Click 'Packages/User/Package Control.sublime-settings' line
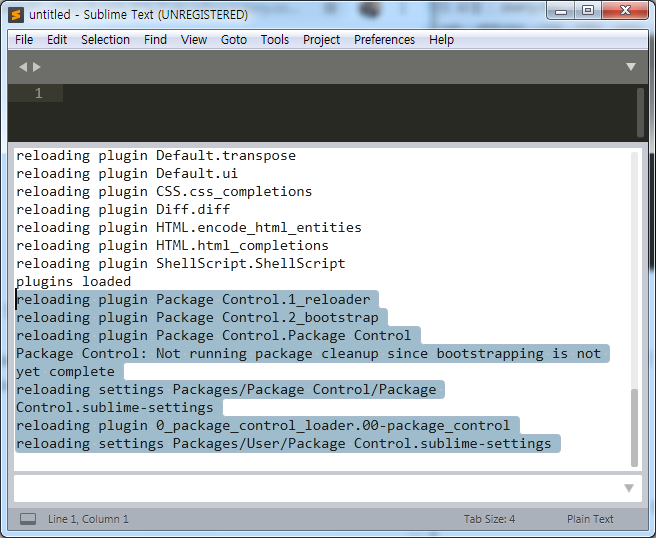Image resolution: width=656 pixels, height=538 pixels. [x=284, y=443]
